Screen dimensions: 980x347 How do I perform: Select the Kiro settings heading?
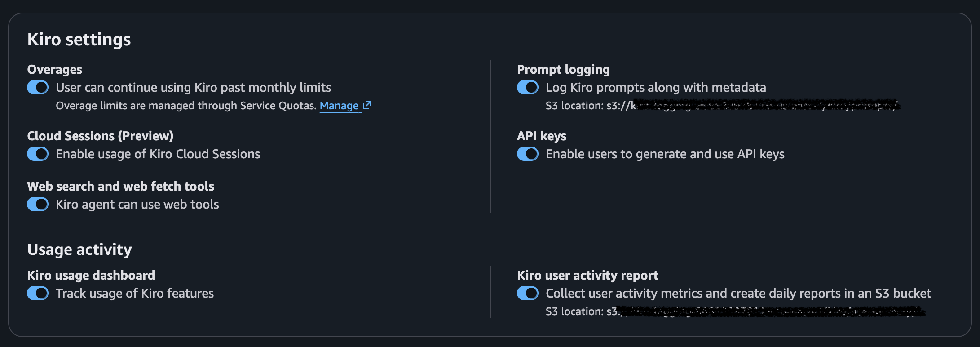pyautogui.click(x=79, y=40)
